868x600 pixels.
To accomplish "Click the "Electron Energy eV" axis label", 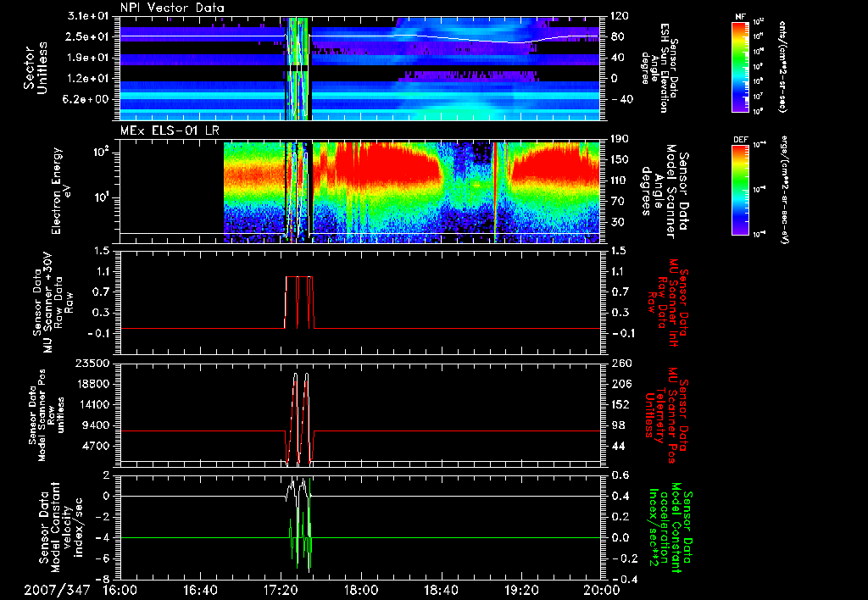I will pos(60,191).
